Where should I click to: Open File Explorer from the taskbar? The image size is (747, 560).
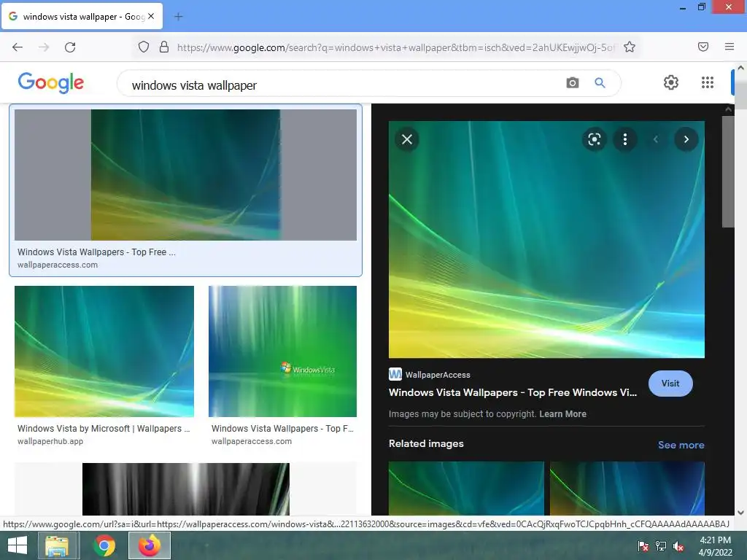click(57, 545)
